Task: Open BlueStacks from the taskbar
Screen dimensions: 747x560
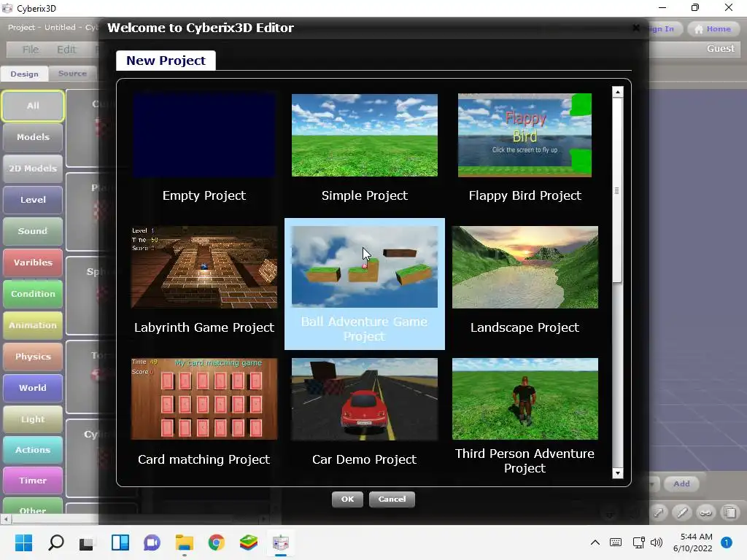Action: pyautogui.click(x=248, y=542)
